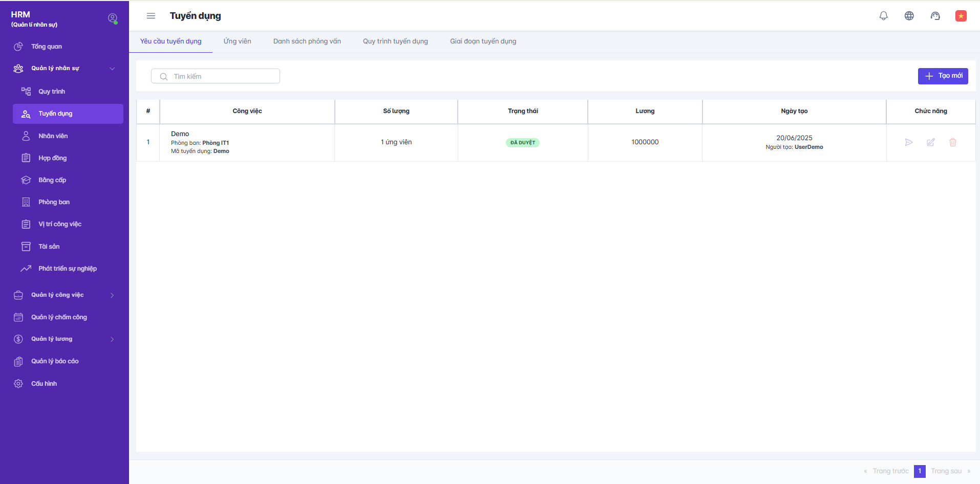980x484 pixels.
Task: Click the send icon in Demo row
Action: point(908,142)
